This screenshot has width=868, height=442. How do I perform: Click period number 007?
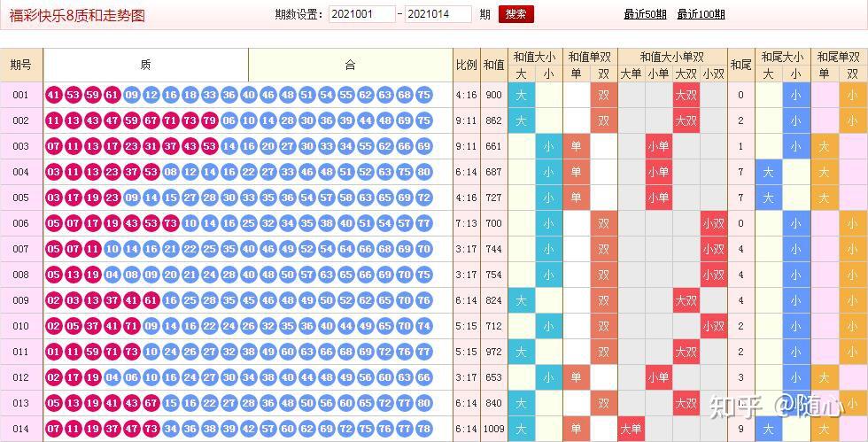coord(20,249)
